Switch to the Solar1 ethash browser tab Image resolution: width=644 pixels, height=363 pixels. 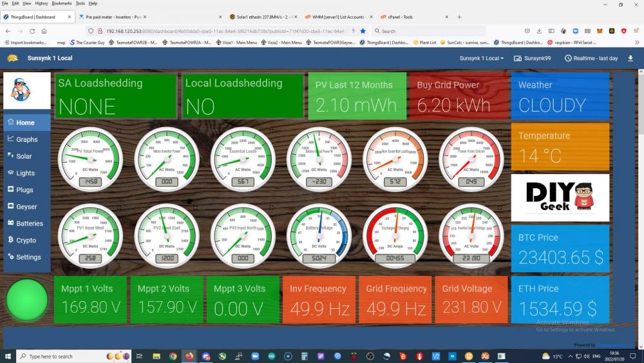263,17
